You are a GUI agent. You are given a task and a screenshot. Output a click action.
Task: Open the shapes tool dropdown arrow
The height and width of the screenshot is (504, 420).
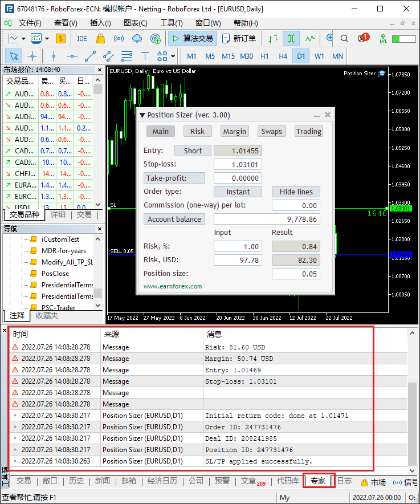point(173,56)
